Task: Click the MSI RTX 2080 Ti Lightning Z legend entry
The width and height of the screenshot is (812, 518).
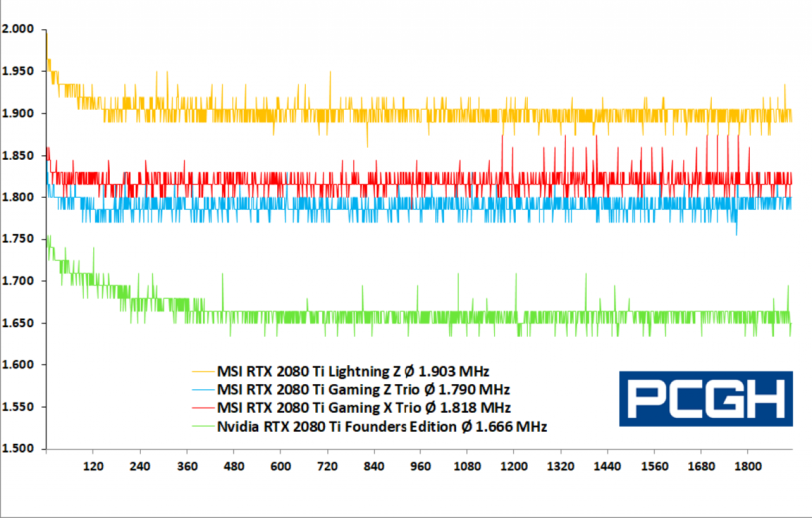Action: (x=341, y=371)
